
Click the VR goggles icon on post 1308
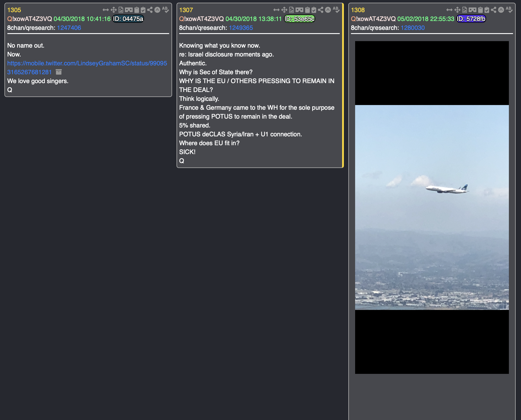472,10
